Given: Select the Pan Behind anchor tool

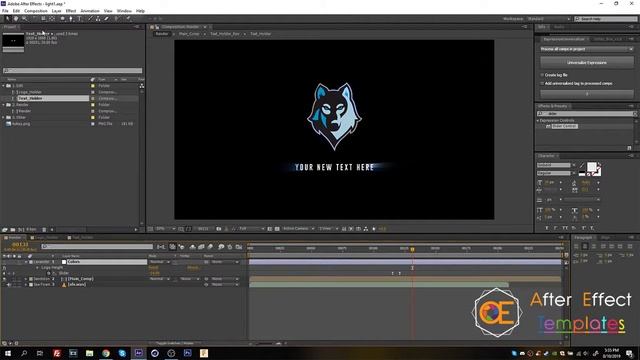Looking at the screenshot, I should (52, 18).
